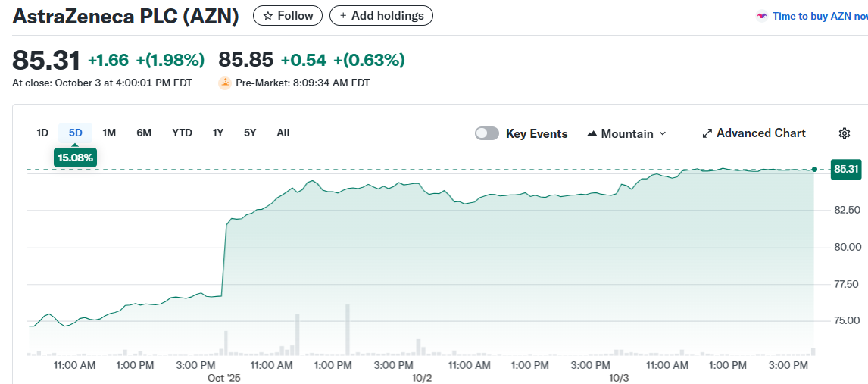Select the 5Y time range
The image size is (868, 384).
point(250,133)
